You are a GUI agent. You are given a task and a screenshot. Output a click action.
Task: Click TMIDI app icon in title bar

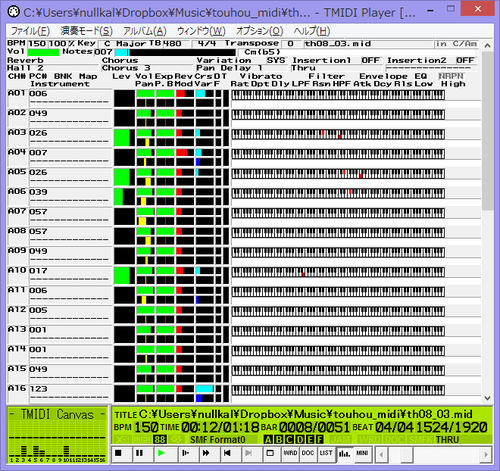point(14,12)
